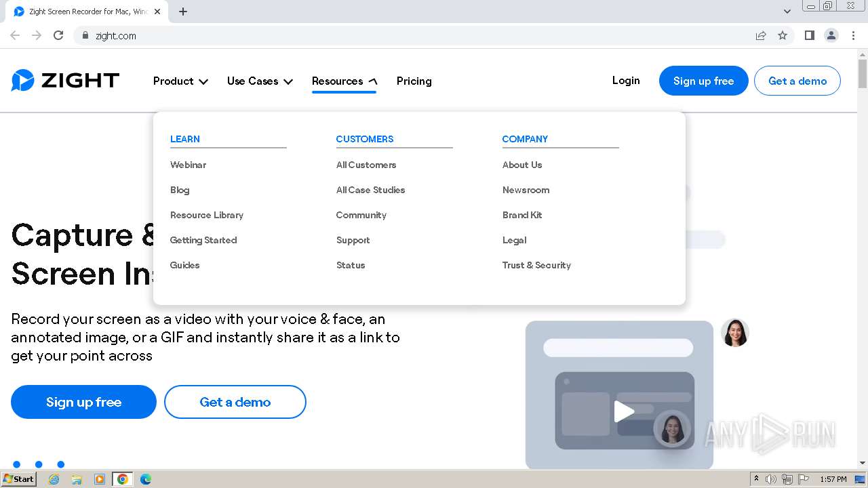This screenshot has width=868, height=488.
Task: Click the Action Center flag tray icon
Action: coord(803,479)
